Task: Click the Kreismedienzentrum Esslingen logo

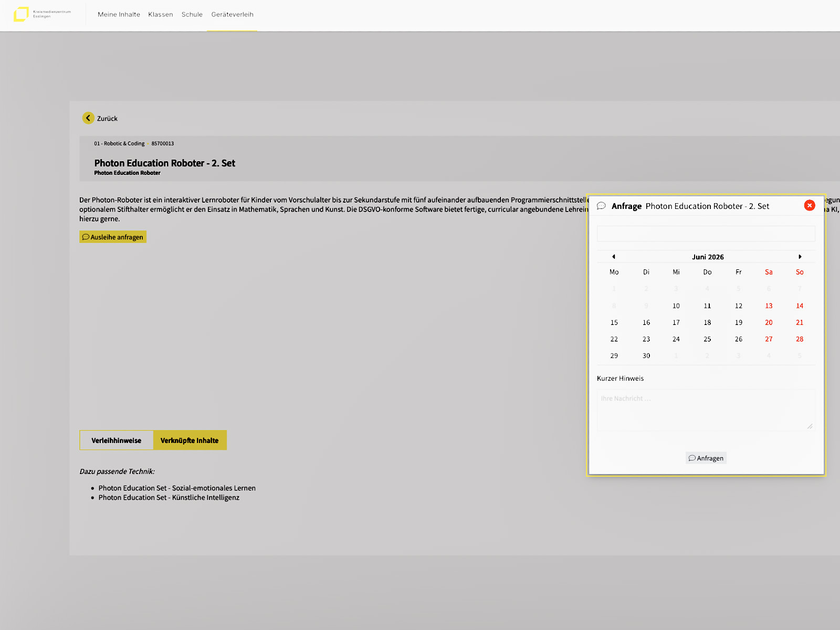Action: (42, 14)
